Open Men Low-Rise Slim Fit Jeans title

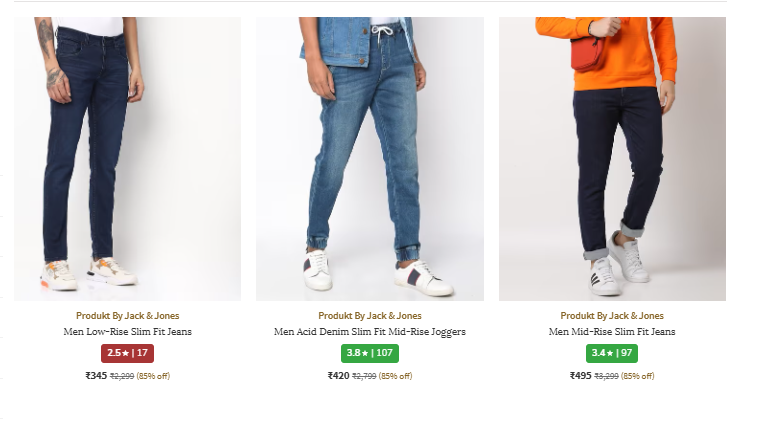(x=127, y=332)
